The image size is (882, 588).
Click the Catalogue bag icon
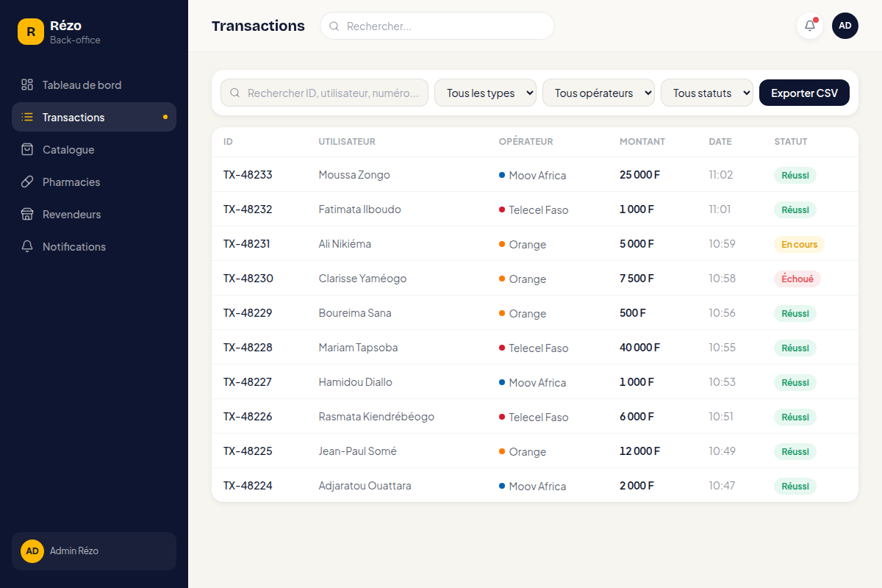(27, 149)
